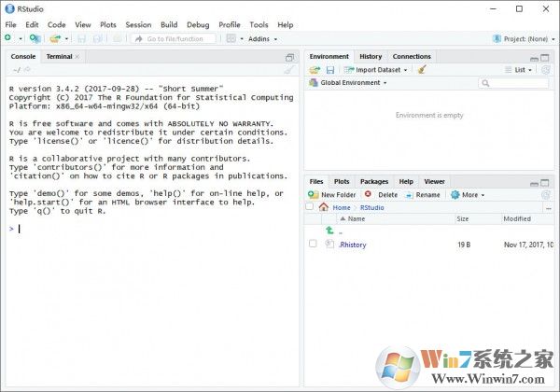
Task: Open the File menu
Action: point(10,24)
